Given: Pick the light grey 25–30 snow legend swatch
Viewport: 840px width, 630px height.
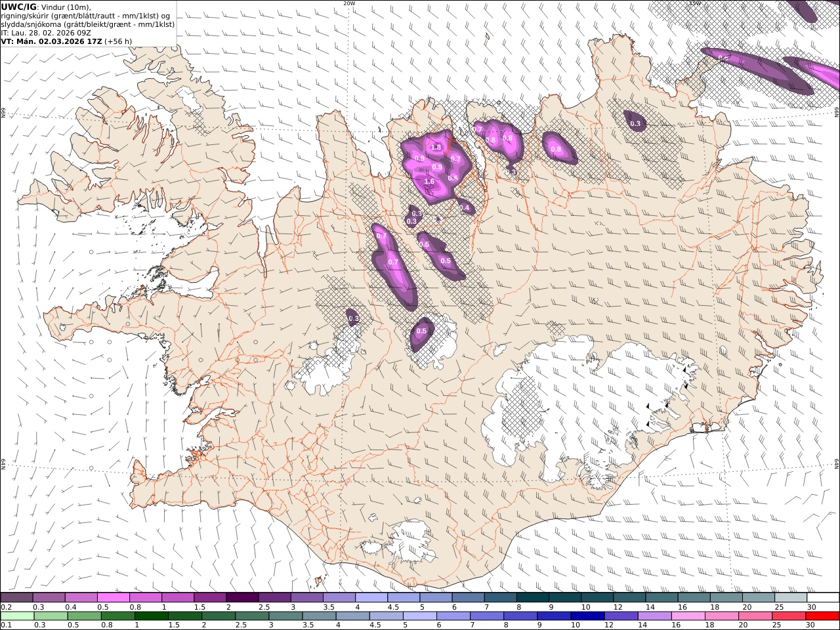Looking at the screenshot, I should click(x=791, y=597).
